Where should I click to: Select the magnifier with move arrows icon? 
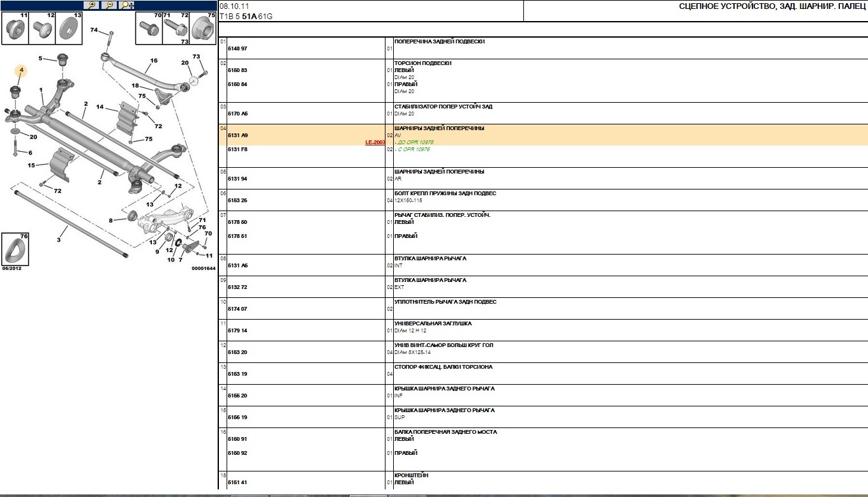point(128,5)
